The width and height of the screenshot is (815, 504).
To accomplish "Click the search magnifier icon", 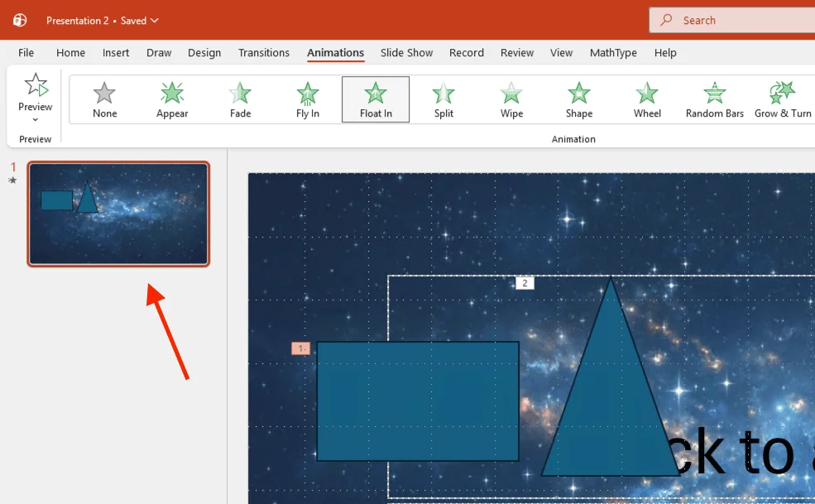I will (x=666, y=21).
